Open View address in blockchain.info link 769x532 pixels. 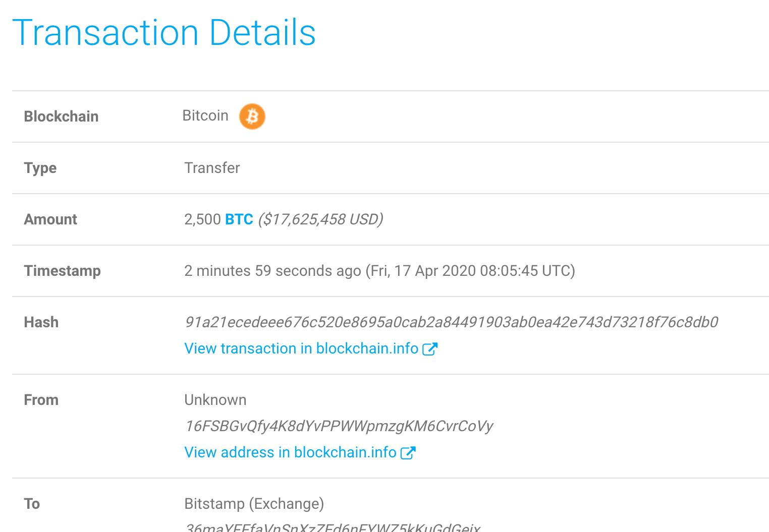click(x=290, y=452)
